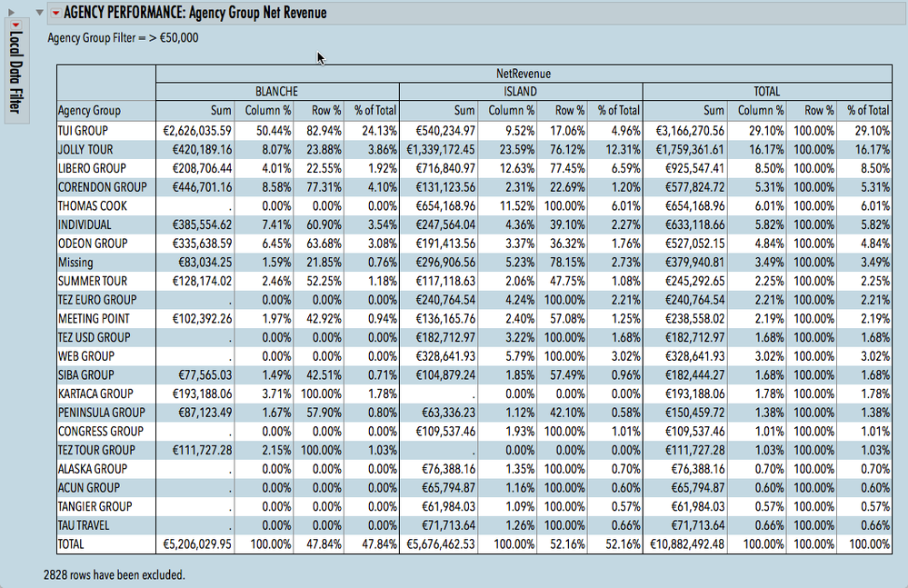908x588 pixels.
Task: Open the Local Data Filter red triangle menu
Action: 16,25
